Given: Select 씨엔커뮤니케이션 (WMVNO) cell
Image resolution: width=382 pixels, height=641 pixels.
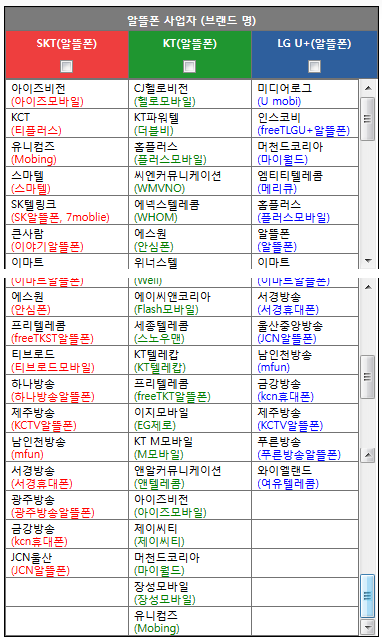Looking at the screenshot, I should click(190, 181).
